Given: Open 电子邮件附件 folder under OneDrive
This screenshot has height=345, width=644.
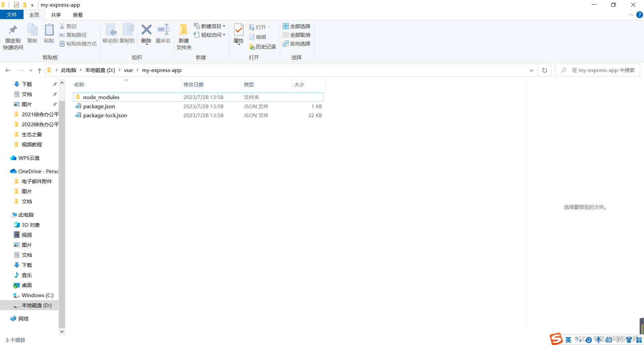Looking at the screenshot, I should (x=33, y=181).
